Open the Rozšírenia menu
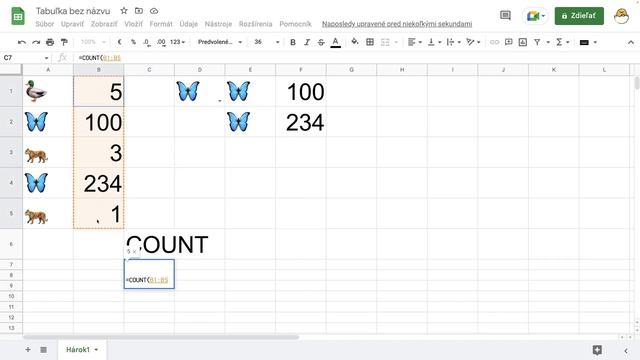 256,24
